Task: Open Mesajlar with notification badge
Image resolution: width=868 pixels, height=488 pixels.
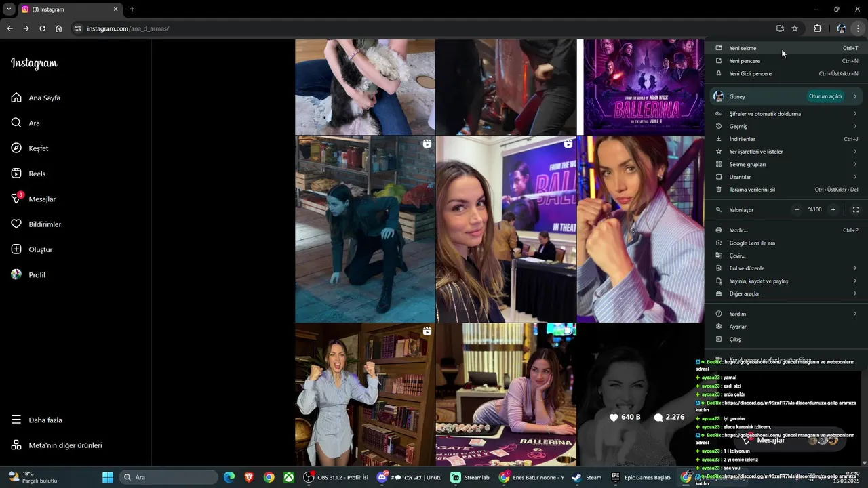Action: click(33, 199)
